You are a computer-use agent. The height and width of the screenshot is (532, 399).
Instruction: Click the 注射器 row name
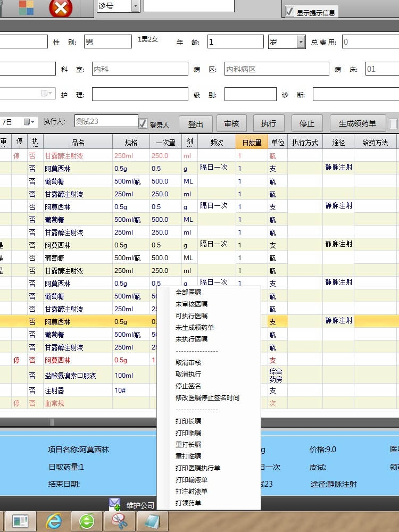point(55,390)
